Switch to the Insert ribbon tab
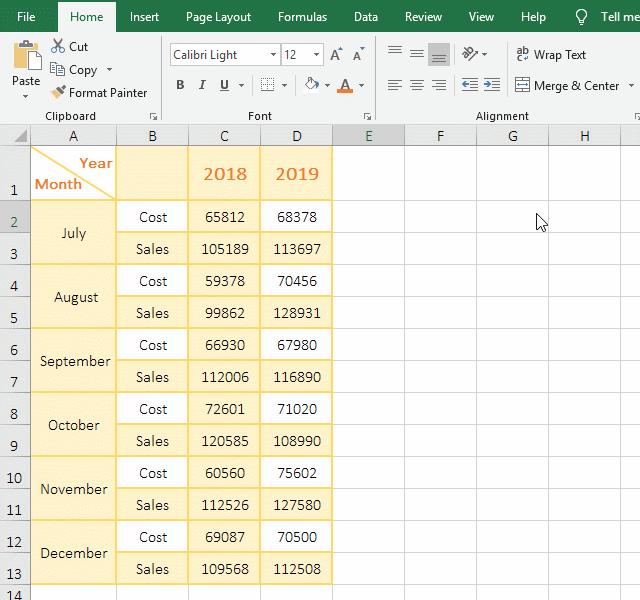Screen dimensions: 640x600 [x=144, y=17]
